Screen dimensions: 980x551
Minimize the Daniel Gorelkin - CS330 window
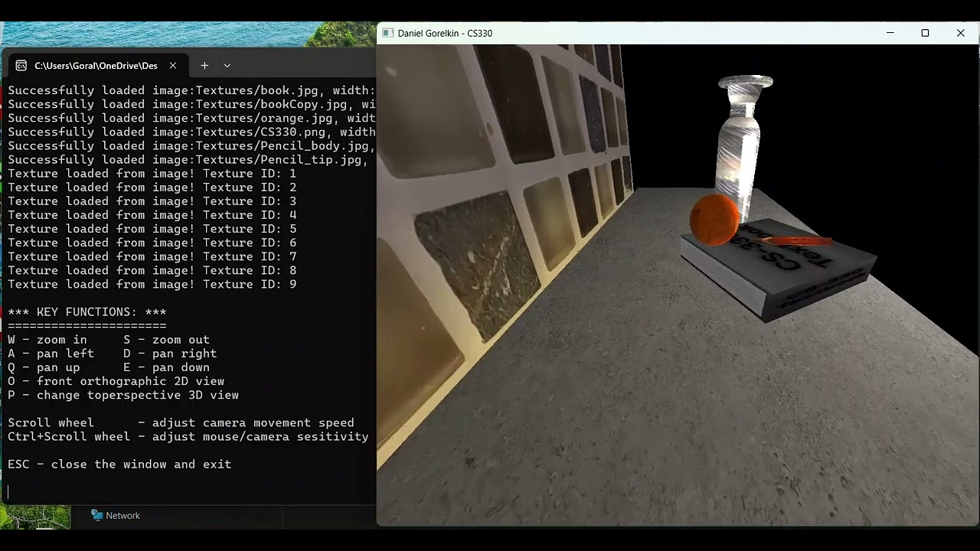[890, 33]
